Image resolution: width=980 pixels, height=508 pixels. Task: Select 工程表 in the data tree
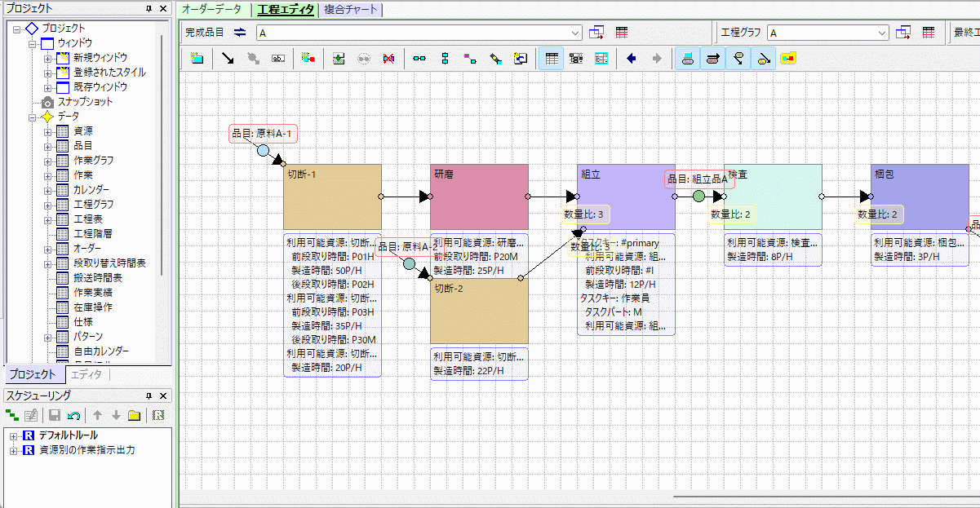(87, 219)
